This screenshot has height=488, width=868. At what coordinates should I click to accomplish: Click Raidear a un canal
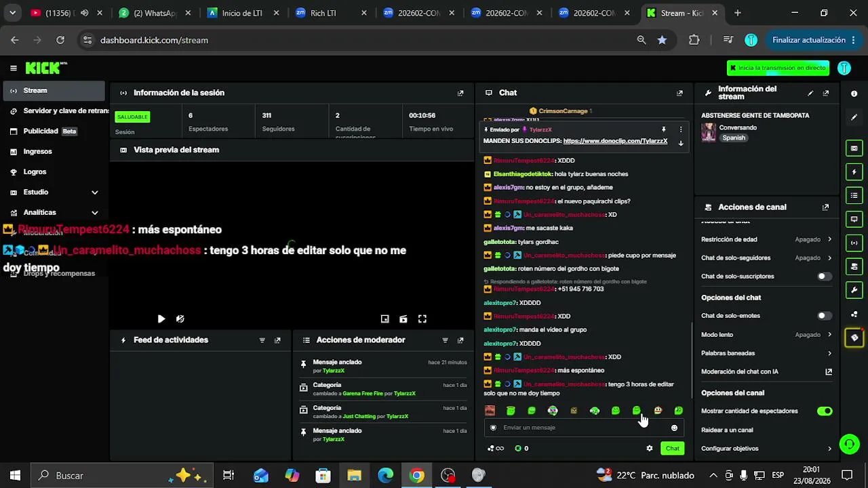[x=727, y=430]
